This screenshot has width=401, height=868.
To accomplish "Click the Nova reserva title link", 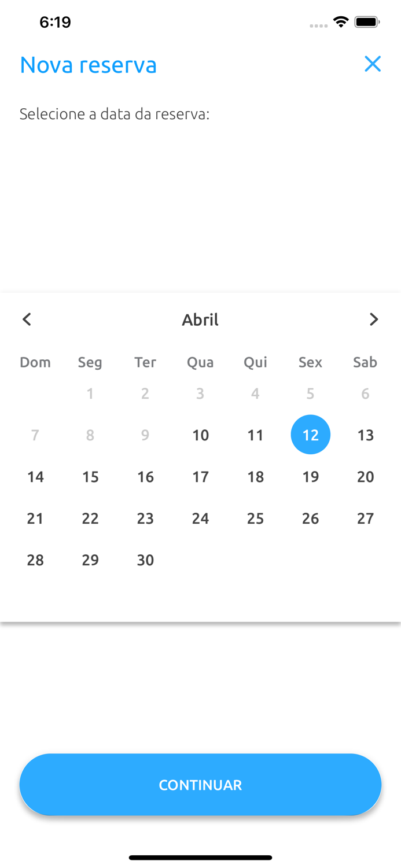I will point(88,64).
